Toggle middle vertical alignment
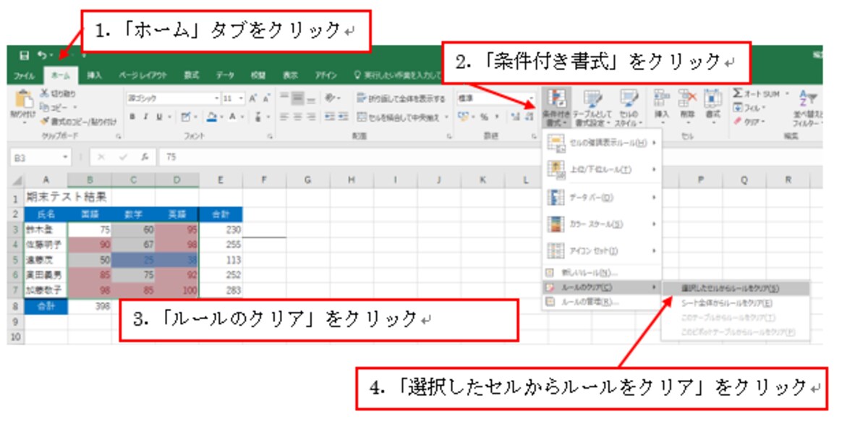Screen dimensions: 868x427 coord(297,98)
